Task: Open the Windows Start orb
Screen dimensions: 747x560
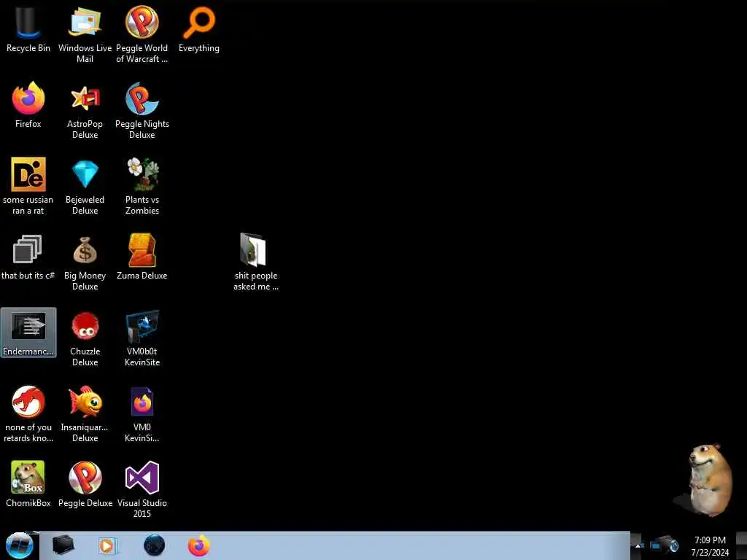Action: point(19,545)
